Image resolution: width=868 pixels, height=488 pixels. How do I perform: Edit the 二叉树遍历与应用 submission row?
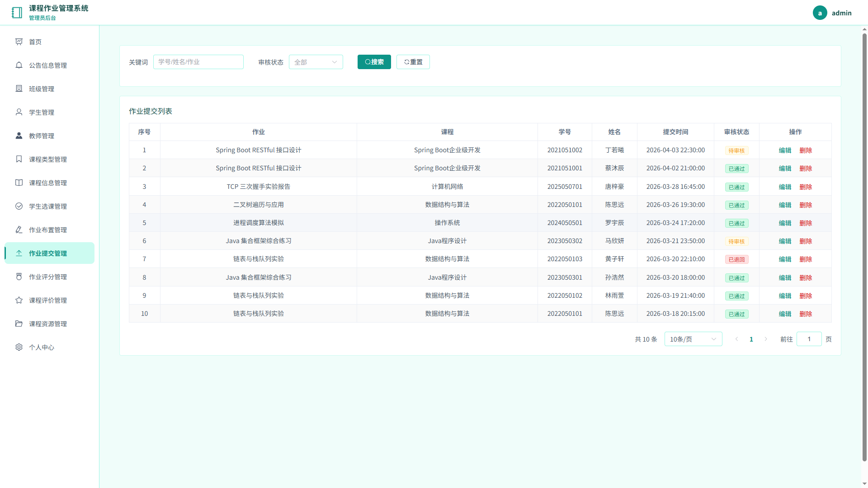[x=785, y=205]
